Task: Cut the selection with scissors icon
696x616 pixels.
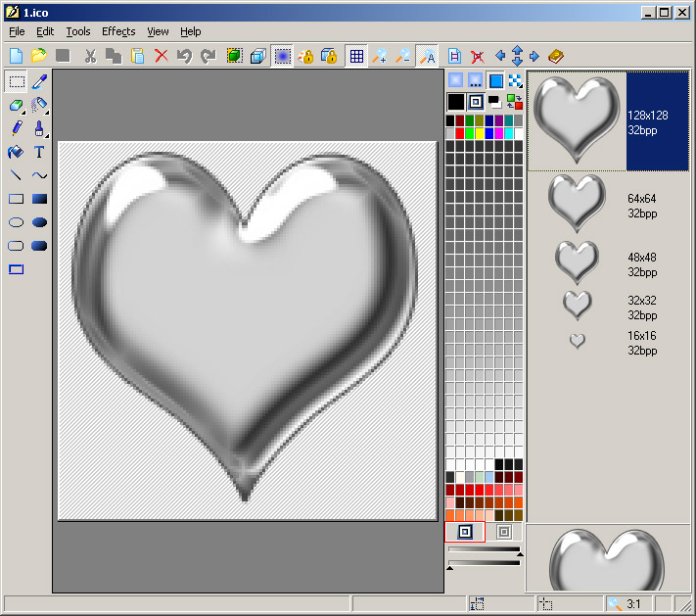Action: pyautogui.click(x=90, y=56)
